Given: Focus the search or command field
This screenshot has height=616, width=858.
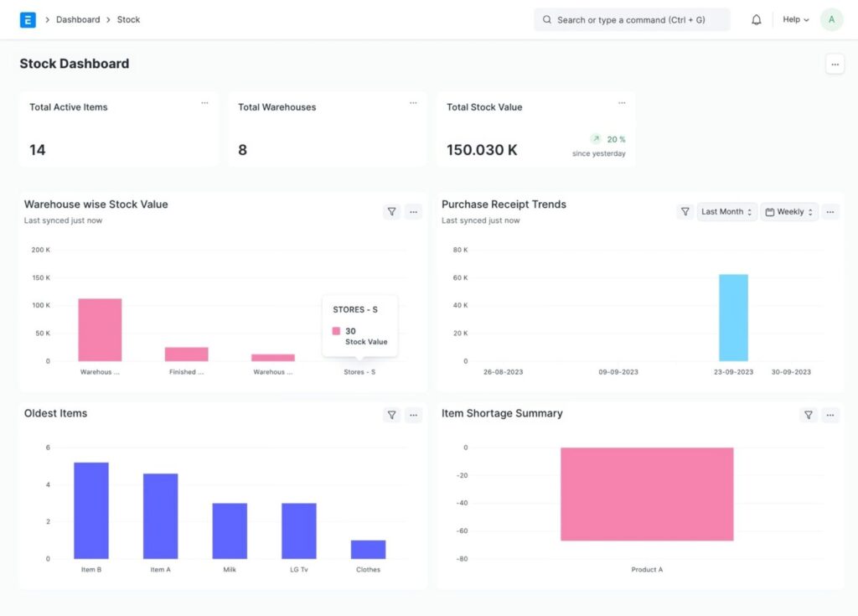Looking at the screenshot, I should [x=632, y=20].
